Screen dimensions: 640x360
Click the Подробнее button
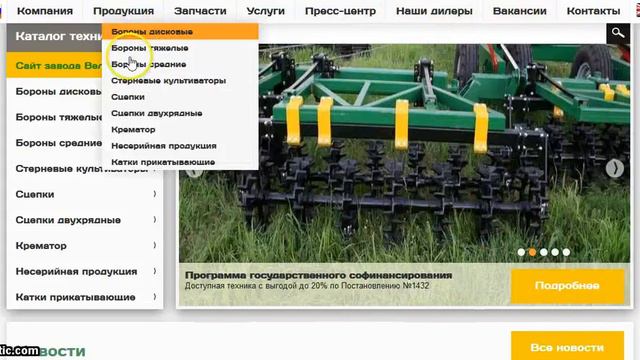(x=567, y=285)
